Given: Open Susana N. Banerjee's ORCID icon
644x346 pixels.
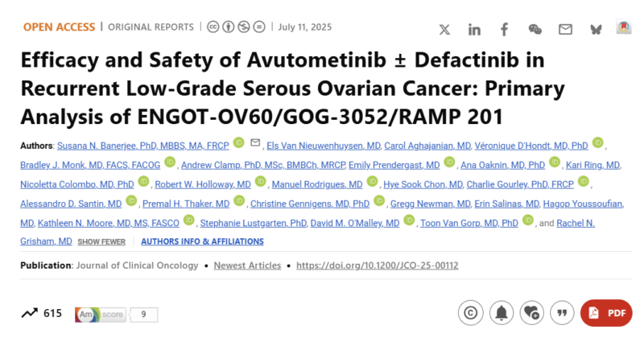Looking at the screenshot, I should tap(238, 142).
